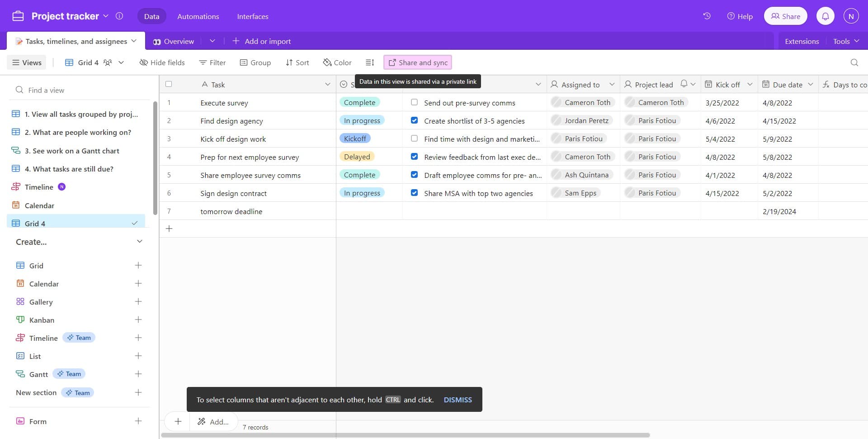This screenshot has height=439, width=868.
Task: Check the Send out pre-survey comms checkbox
Action: coord(414,102)
